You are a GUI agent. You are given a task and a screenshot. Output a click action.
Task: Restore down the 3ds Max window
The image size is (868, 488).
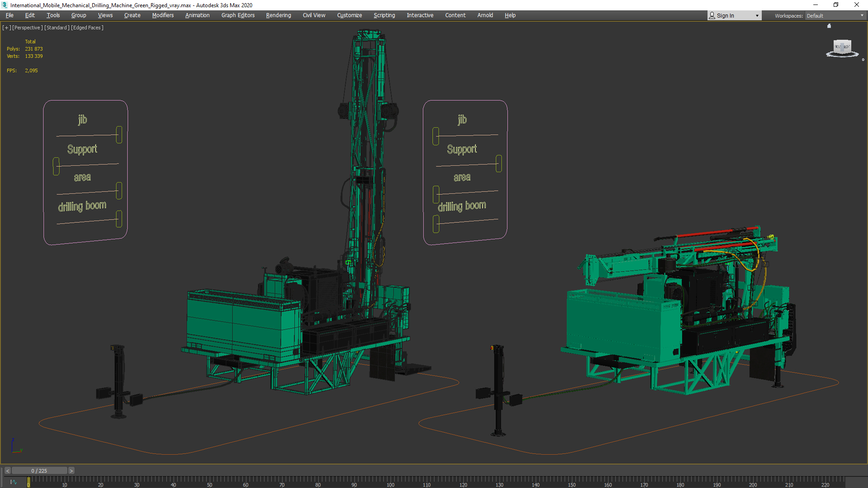tap(836, 5)
